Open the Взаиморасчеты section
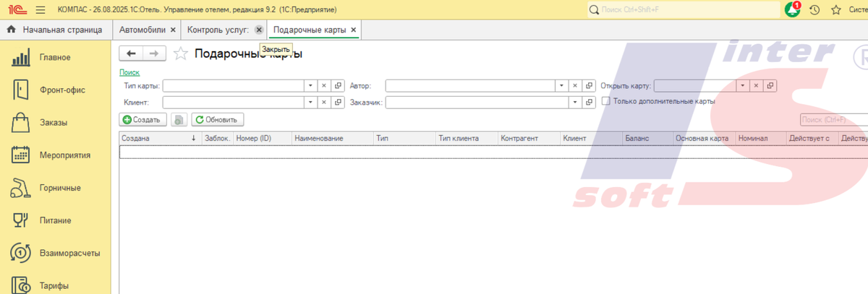868x294 pixels. tap(55, 253)
